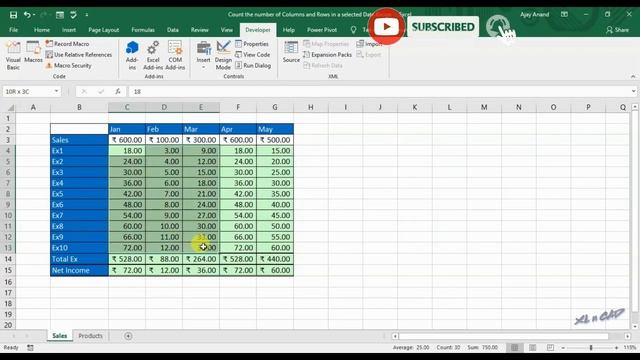Expand the formula bar
640x360 pixels.
(633, 91)
